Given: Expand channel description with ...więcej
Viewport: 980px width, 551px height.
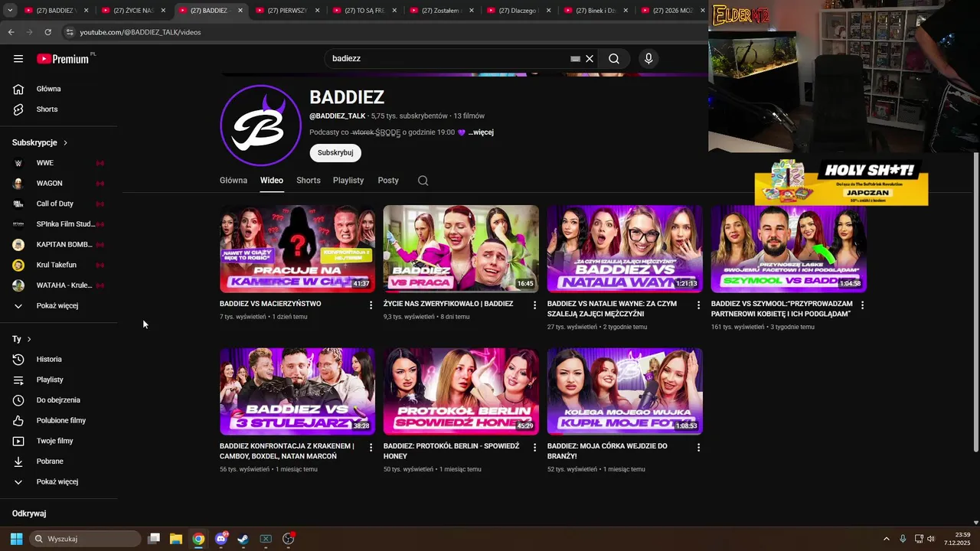Looking at the screenshot, I should pyautogui.click(x=481, y=132).
